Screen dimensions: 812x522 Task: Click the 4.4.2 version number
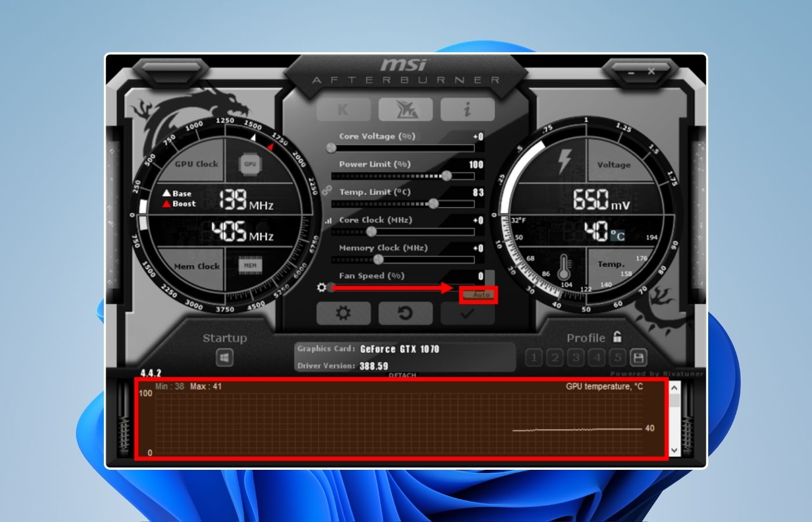[x=151, y=373]
